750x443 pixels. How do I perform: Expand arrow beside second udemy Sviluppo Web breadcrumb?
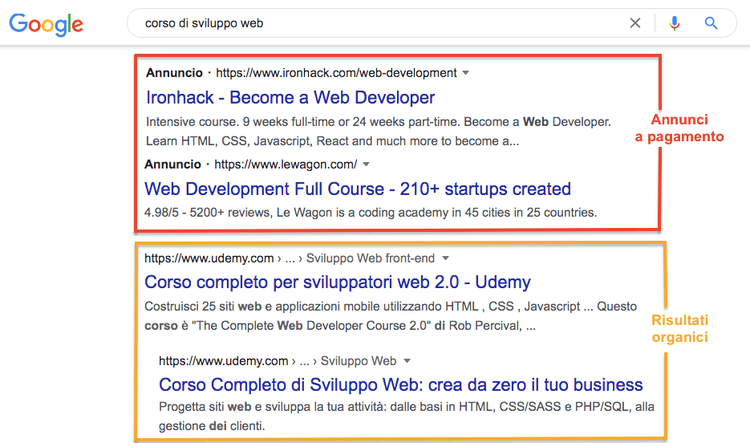pos(407,361)
